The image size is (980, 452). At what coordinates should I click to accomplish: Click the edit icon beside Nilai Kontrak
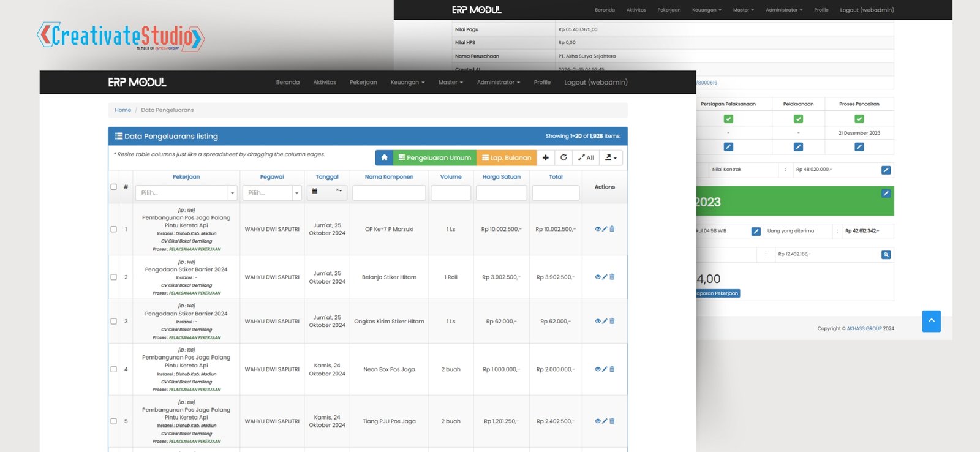[x=886, y=170]
